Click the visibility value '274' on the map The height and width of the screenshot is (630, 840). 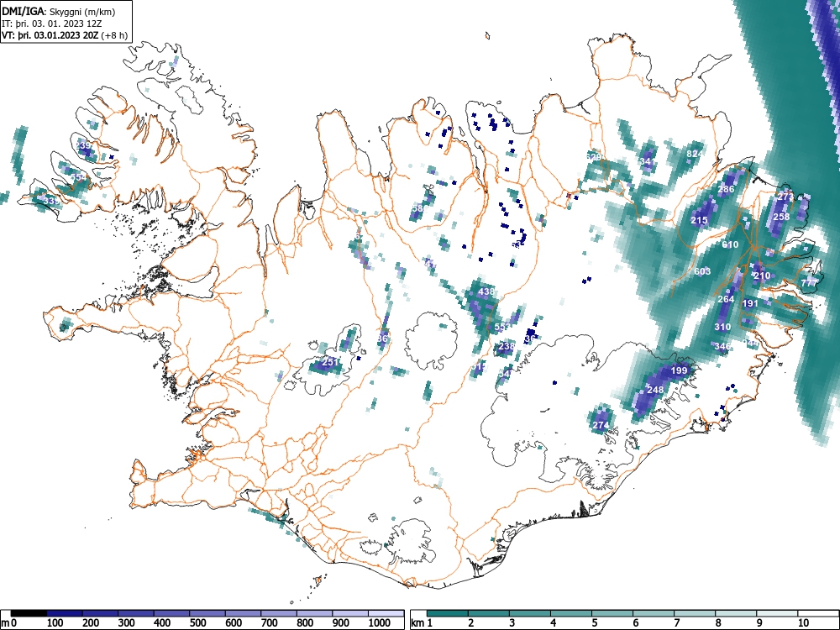click(x=601, y=425)
